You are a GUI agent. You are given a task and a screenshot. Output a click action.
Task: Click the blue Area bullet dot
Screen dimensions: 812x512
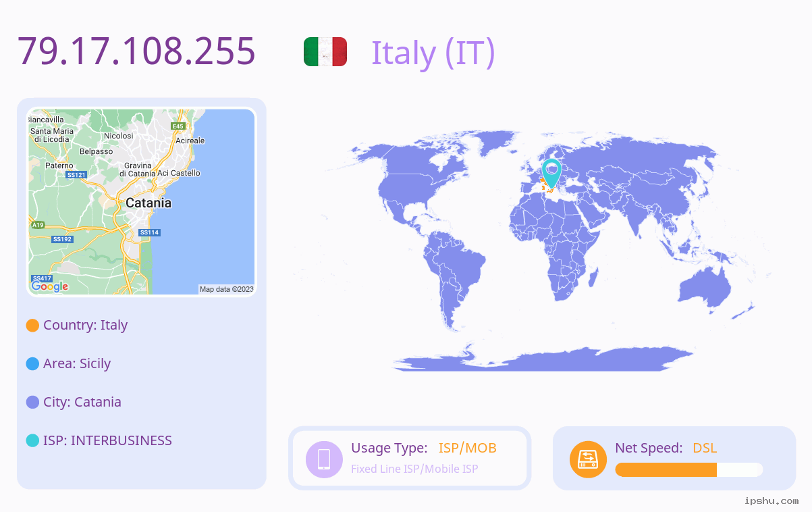coord(32,364)
